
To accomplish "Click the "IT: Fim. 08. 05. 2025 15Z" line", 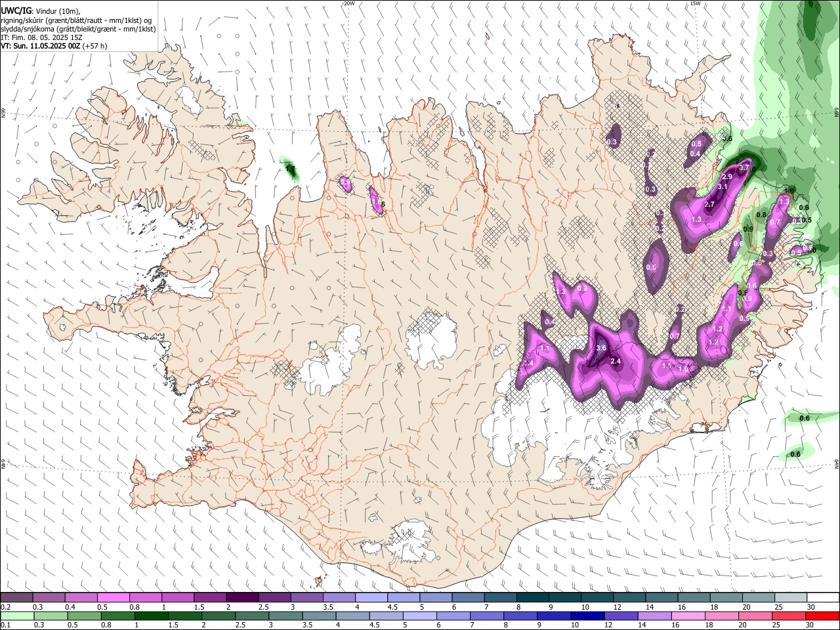I will tap(41, 37).
